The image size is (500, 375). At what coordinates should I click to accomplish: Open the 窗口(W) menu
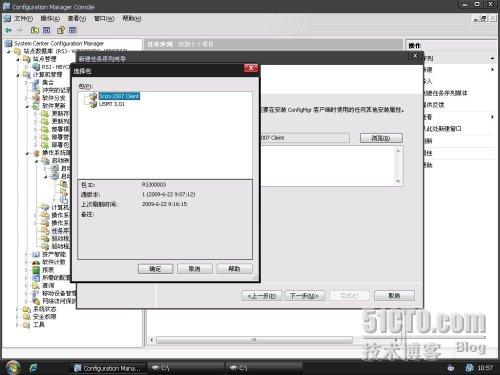(x=104, y=18)
